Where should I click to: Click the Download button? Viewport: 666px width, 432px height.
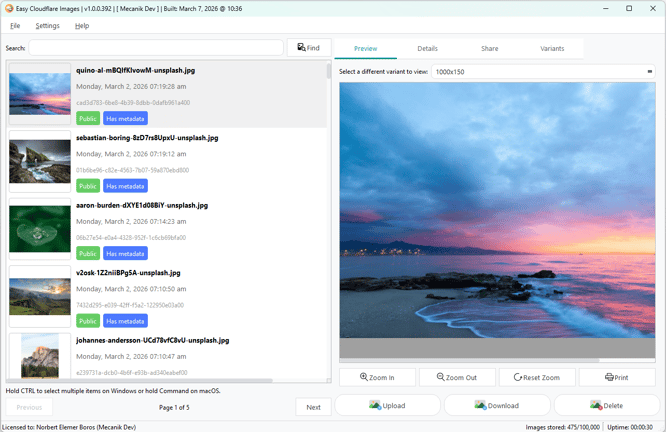pos(497,405)
